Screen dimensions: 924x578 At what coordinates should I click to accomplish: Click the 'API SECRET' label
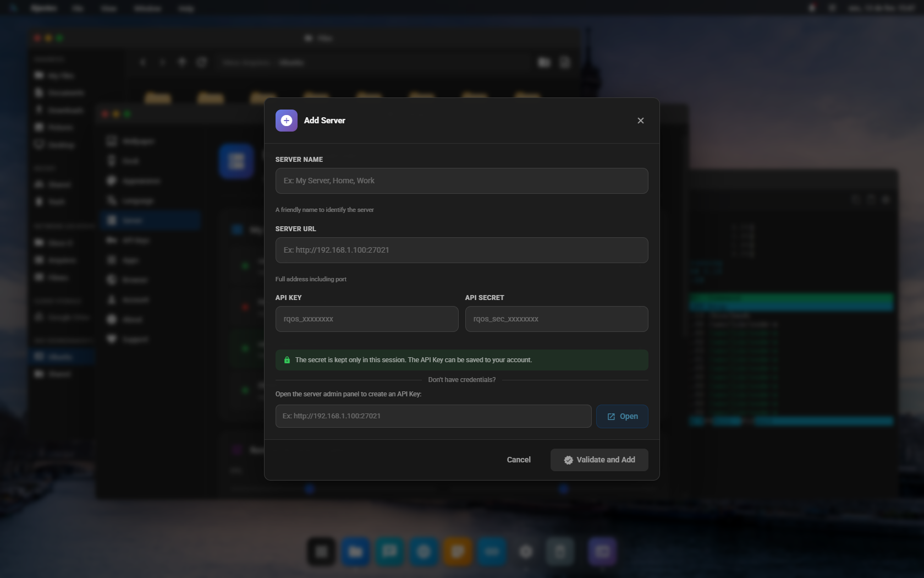(x=485, y=298)
